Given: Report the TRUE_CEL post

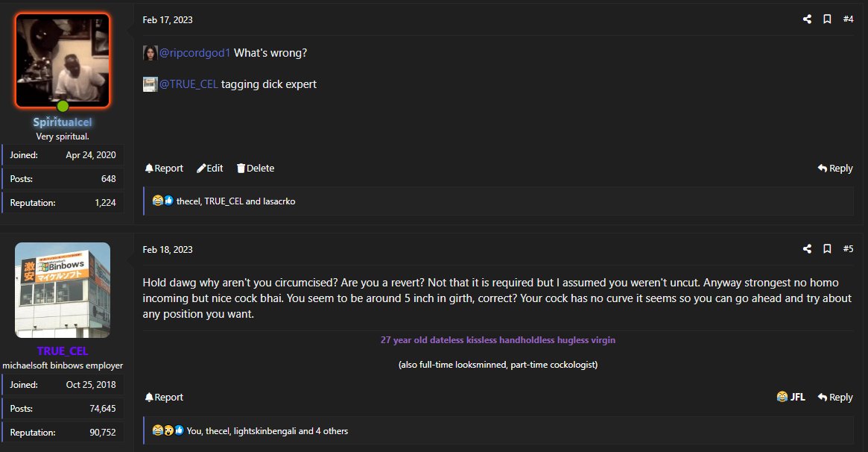Looking at the screenshot, I should pyautogui.click(x=164, y=397).
